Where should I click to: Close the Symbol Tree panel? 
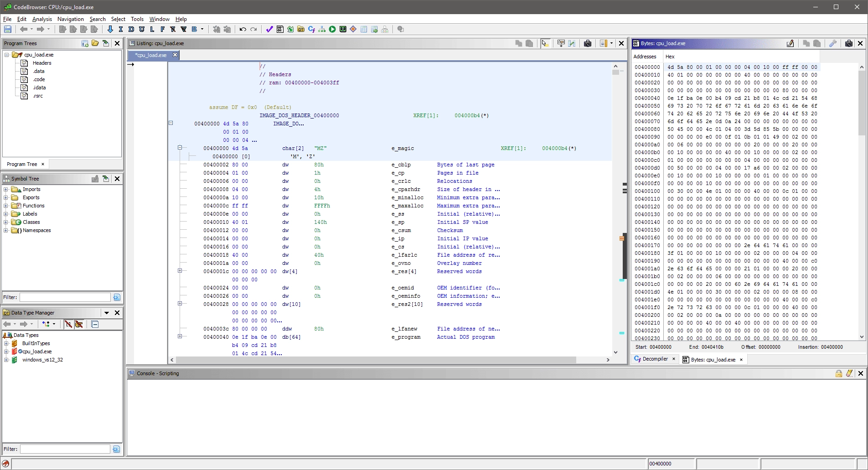pos(117,179)
